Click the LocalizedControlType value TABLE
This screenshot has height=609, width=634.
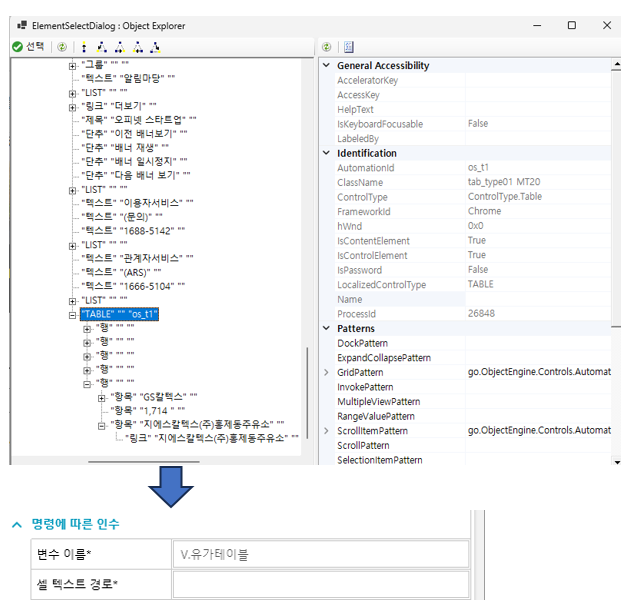pos(480,284)
